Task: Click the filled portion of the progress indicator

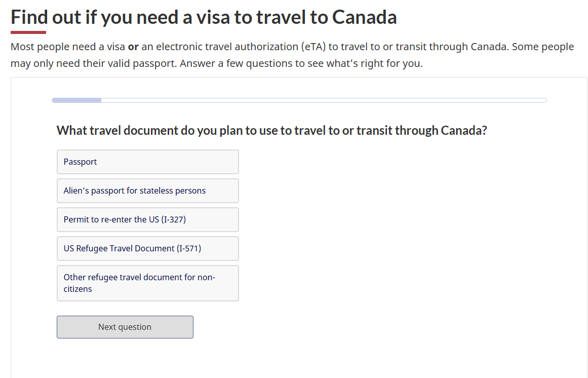Action: point(76,100)
